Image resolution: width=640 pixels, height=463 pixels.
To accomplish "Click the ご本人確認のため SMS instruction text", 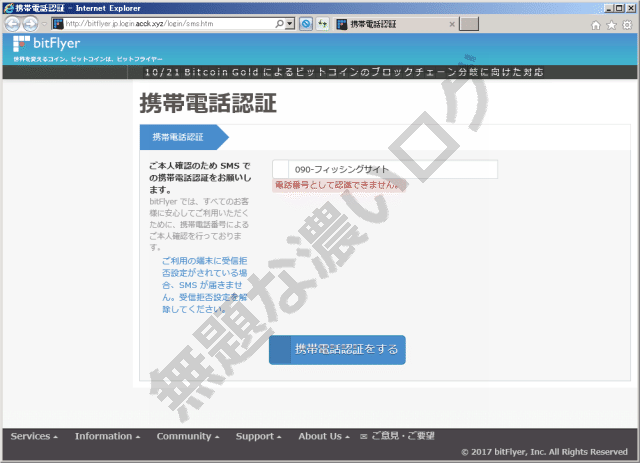I will click(200, 178).
